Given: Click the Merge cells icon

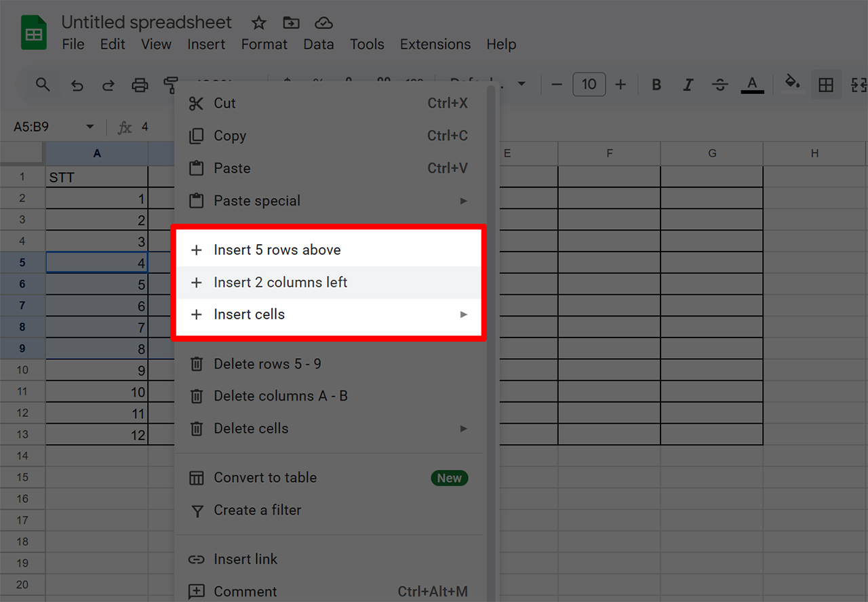Looking at the screenshot, I should pos(858,84).
